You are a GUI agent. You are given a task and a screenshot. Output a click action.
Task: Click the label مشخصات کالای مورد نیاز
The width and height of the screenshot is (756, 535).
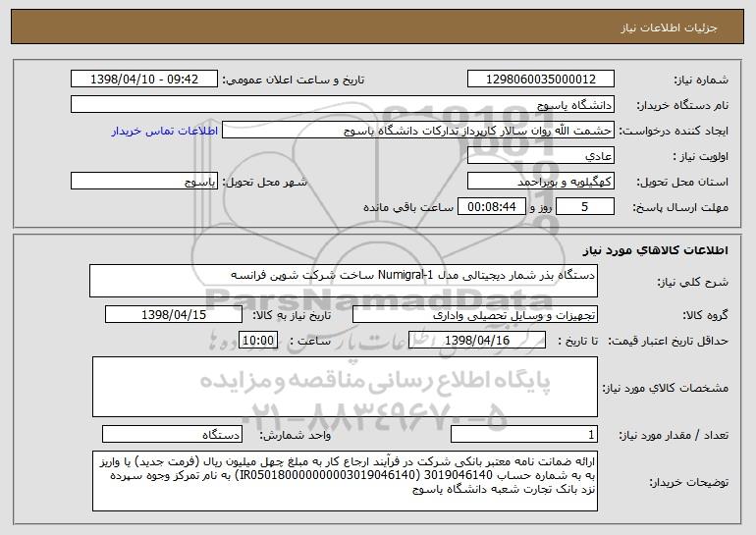(666, 388)
